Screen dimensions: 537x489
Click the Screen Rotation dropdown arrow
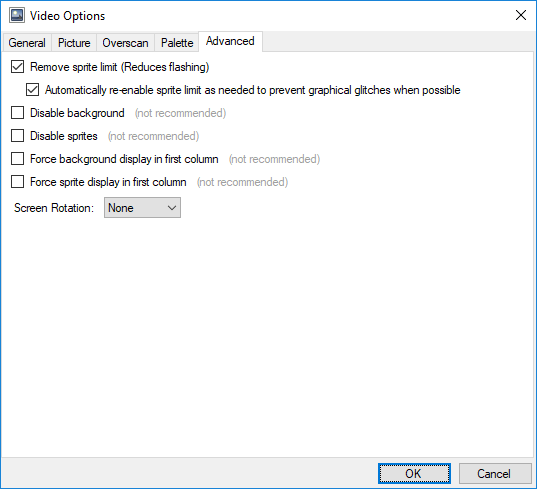pos(172,208)
